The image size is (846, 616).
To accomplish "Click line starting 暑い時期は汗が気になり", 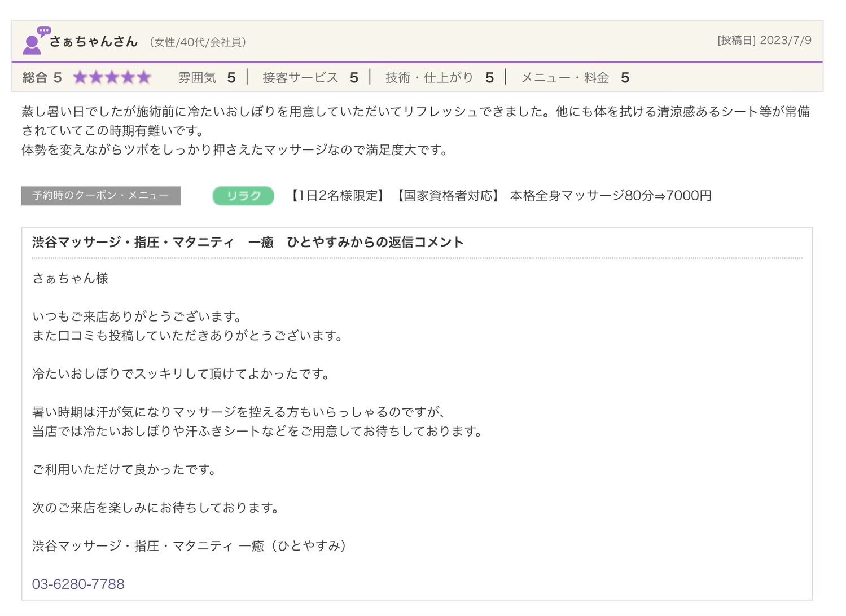I will click(x=239, y=412).
